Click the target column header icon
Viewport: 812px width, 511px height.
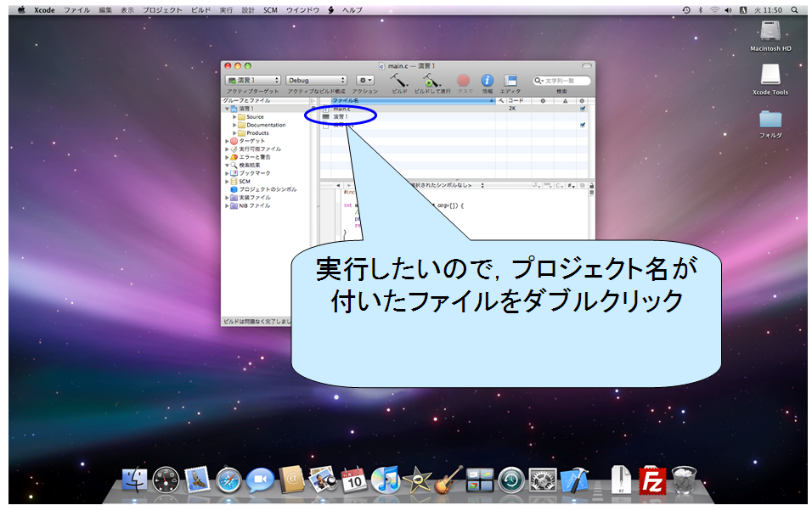click(x=582, y=100)
